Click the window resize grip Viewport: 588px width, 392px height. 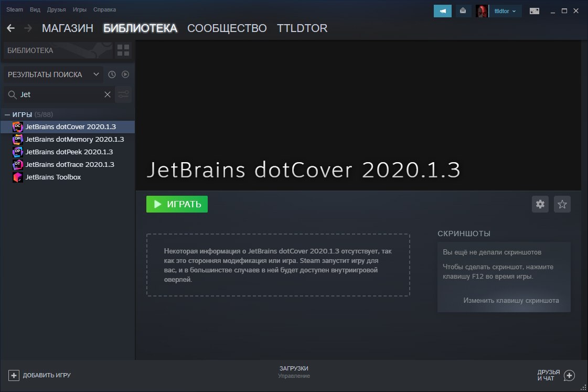coord(583,387)
